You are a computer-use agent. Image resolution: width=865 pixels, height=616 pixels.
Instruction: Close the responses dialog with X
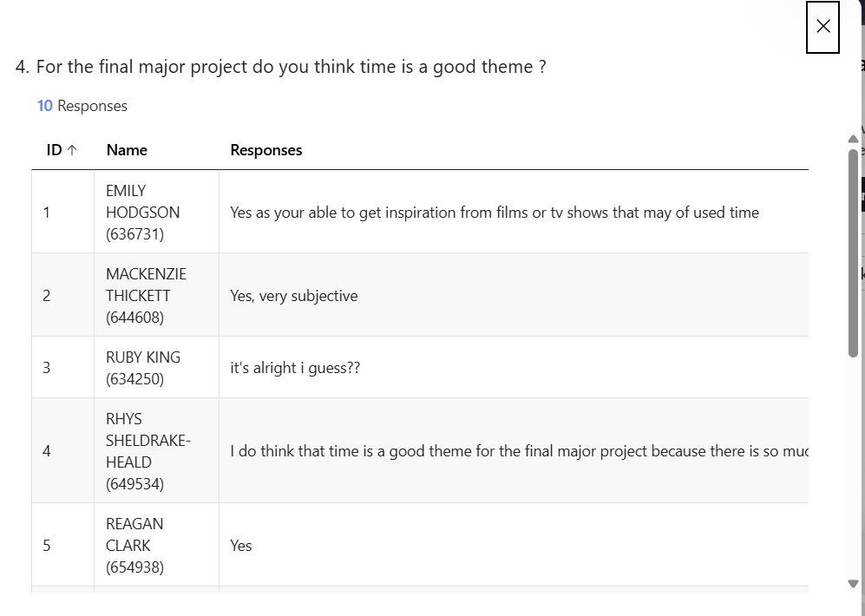(x=822, y=27)
